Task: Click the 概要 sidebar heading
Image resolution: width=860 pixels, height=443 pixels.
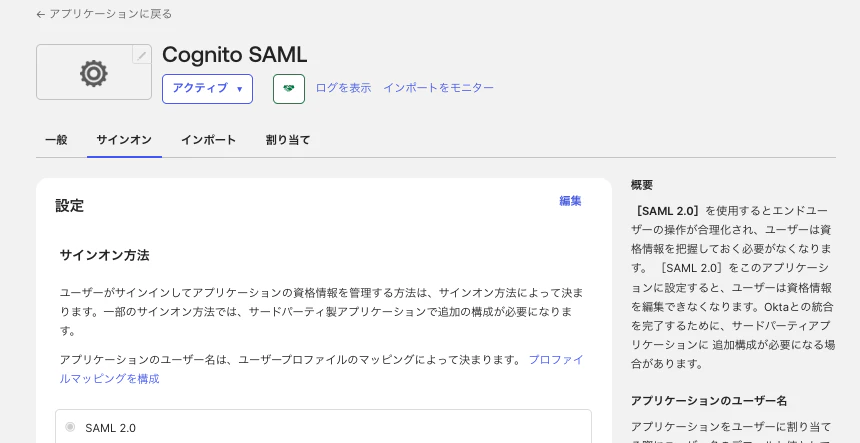Action: tap(642, 185)
